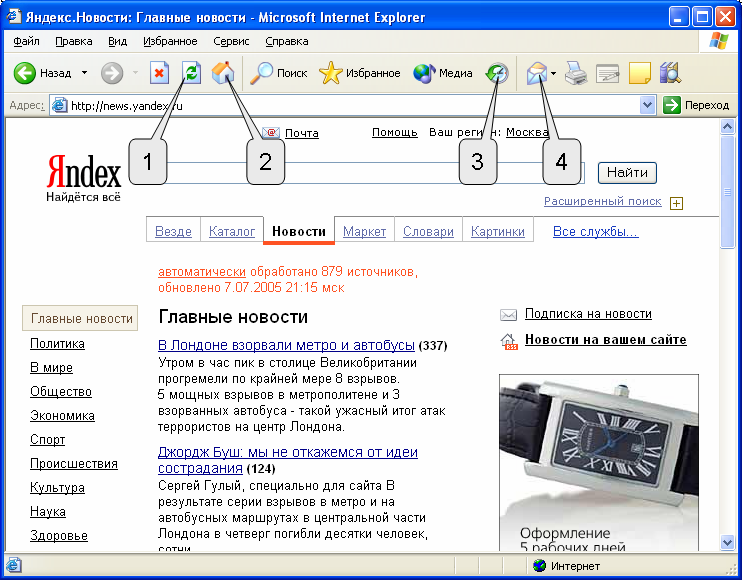Switch to the Каталог tab

232,231
